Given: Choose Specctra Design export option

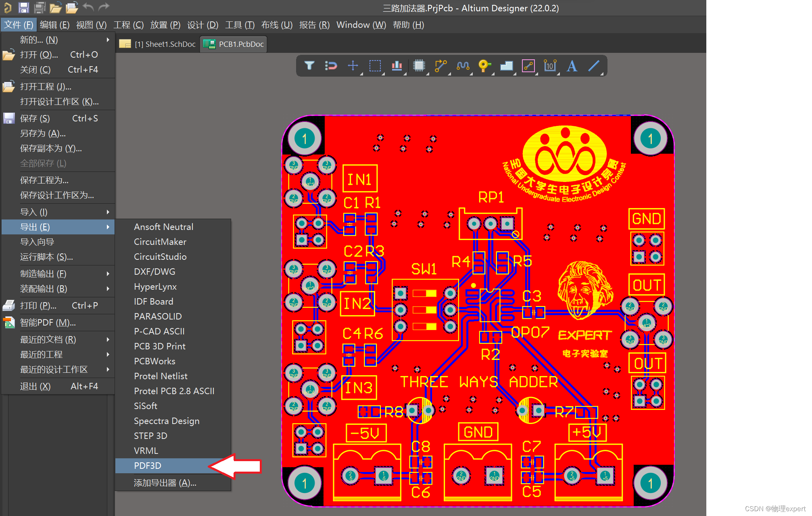Looking at the screenshot, I should (167, 421).
